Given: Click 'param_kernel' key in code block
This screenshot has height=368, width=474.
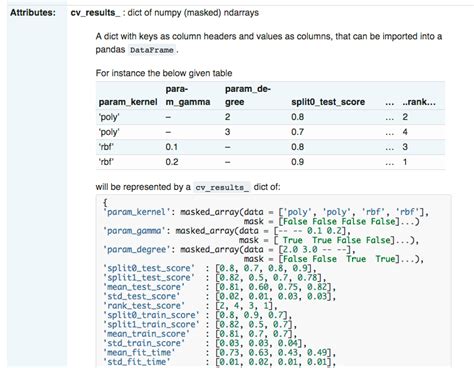Looking at the screenshot, I should (x=137, y=212).
